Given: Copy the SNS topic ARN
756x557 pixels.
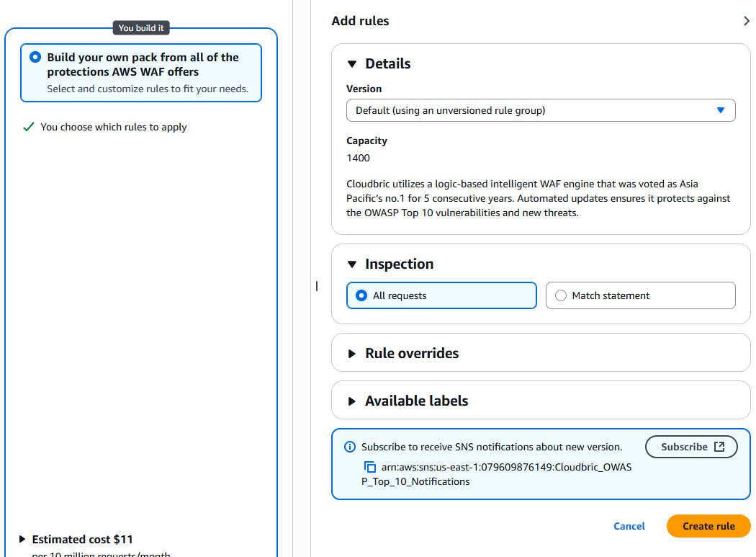Looking at the screenshot, I should tap(370, 467).
